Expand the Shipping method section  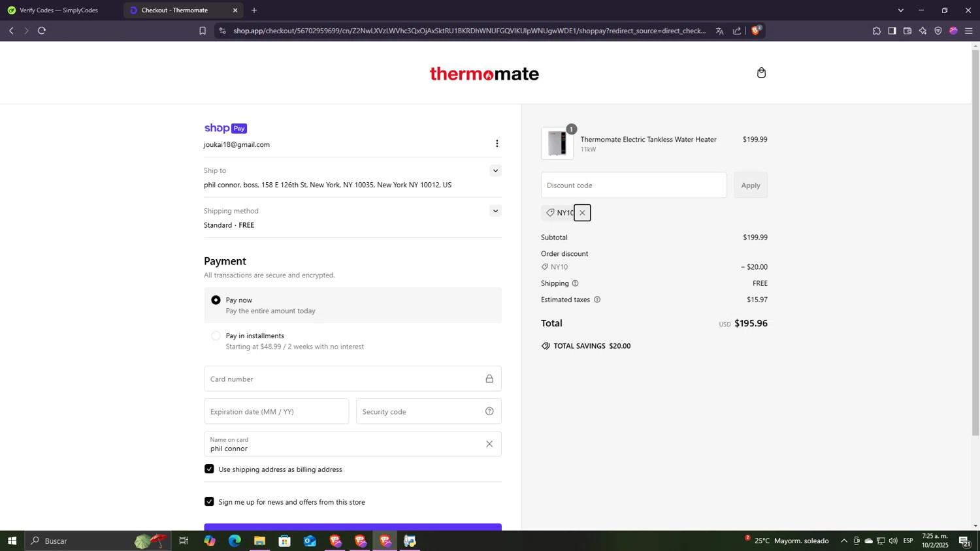tap(495, 211)
